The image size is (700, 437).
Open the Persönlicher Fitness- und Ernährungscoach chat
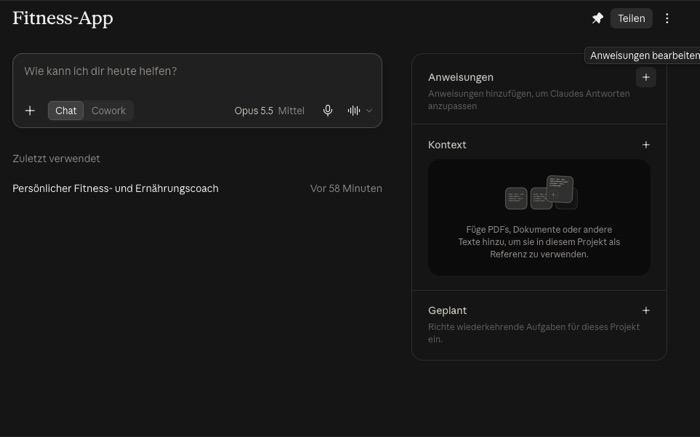pyautogui.click(x=197, y=188)
